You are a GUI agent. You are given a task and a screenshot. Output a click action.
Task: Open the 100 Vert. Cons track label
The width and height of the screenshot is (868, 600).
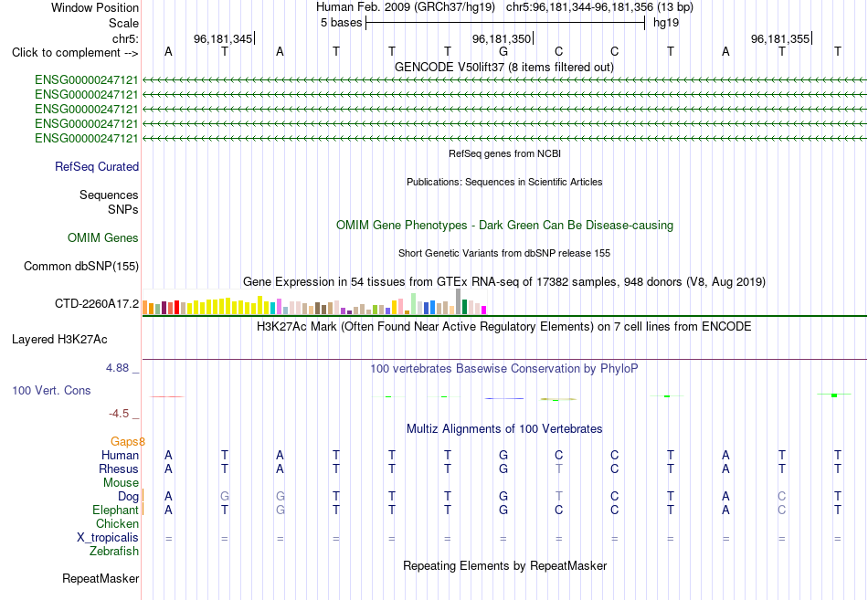(x=51, y=390)
